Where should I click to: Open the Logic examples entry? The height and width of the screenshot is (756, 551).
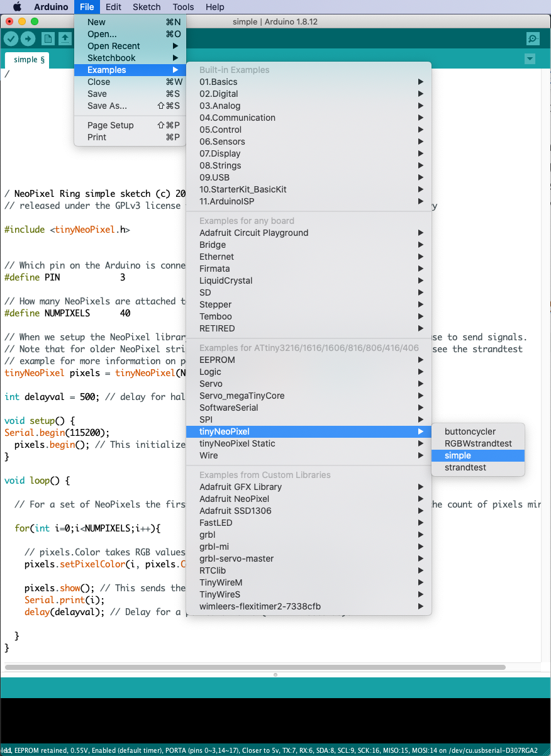(309, 372)
